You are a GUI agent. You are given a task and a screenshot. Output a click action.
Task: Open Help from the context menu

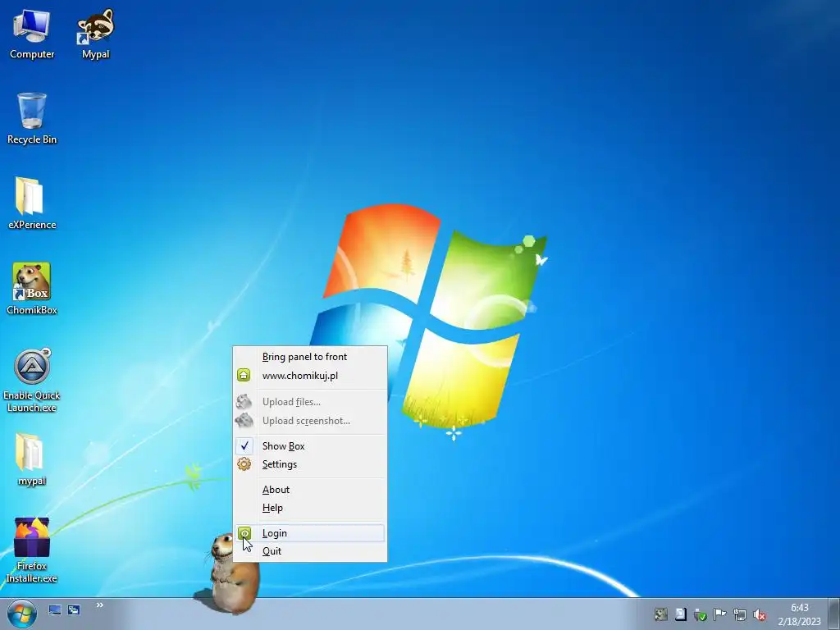(x=309, y=508)
